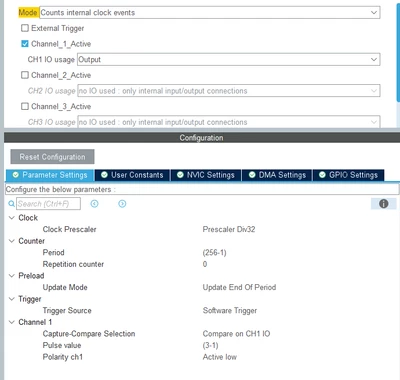This screenshot has width=400, height=380.
Task: Select Compare on CH1 IO value
Action: click(236, 334)
